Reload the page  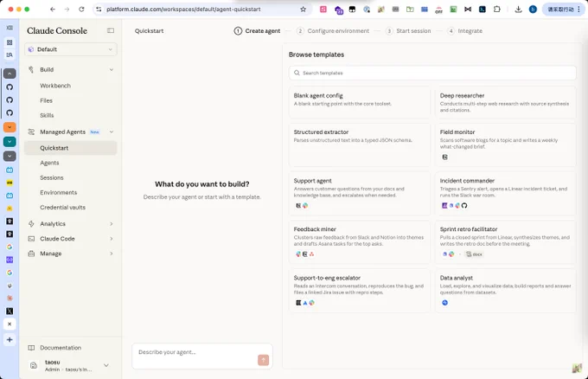(81, 10)
